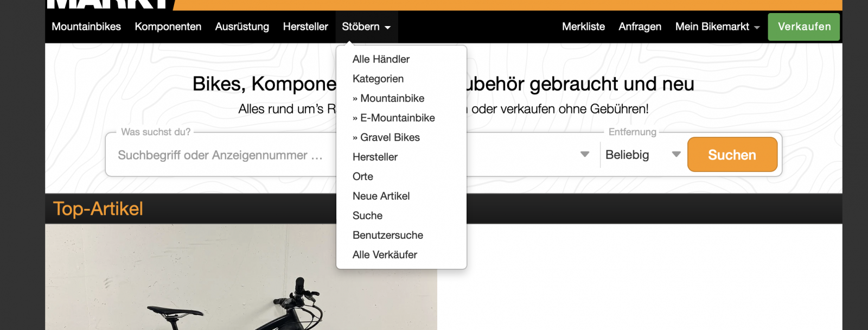Select Alle Händler from the dropdown

(x=381, y=59)
